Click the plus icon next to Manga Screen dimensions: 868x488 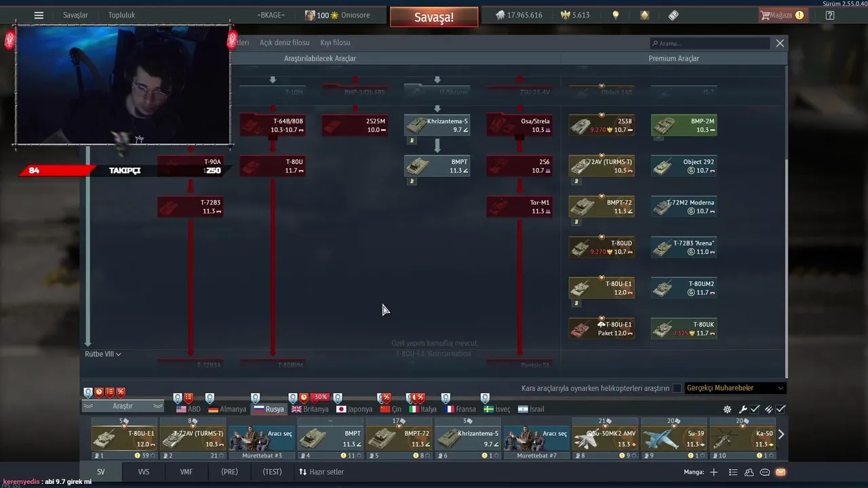713,472
